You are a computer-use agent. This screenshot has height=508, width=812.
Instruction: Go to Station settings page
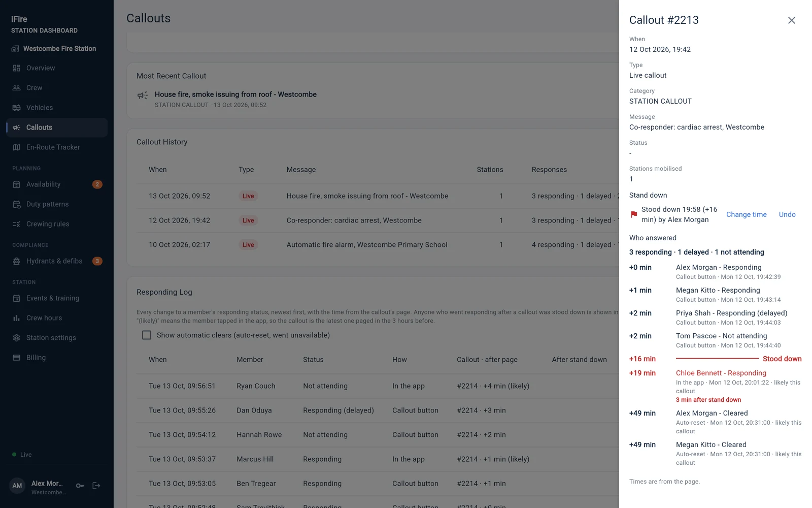(57, 338)
